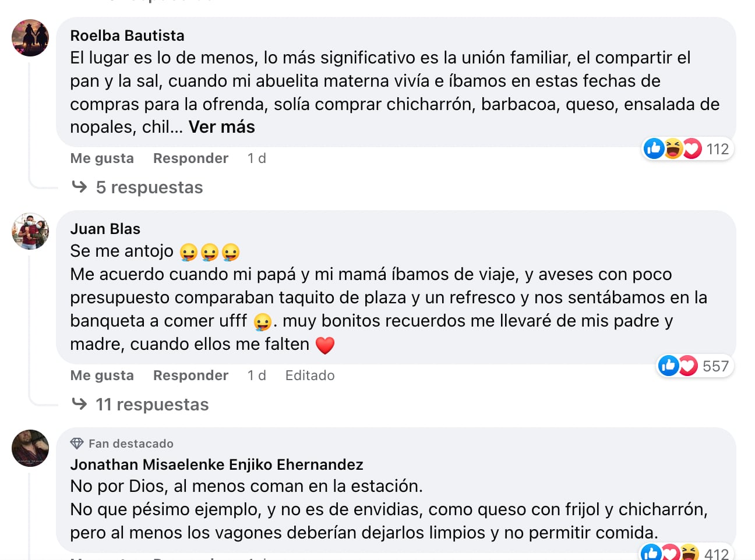This screenshot has width=755, height=560.
Task: Click the thumbs-up reaction icon on Juan Blas's comment
Action: click(668, 366)
